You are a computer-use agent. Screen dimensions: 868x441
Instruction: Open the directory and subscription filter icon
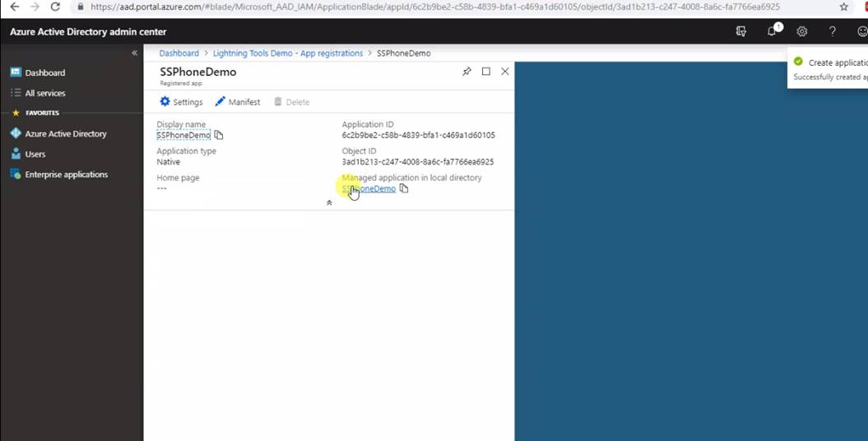click(x=741, y=31)
